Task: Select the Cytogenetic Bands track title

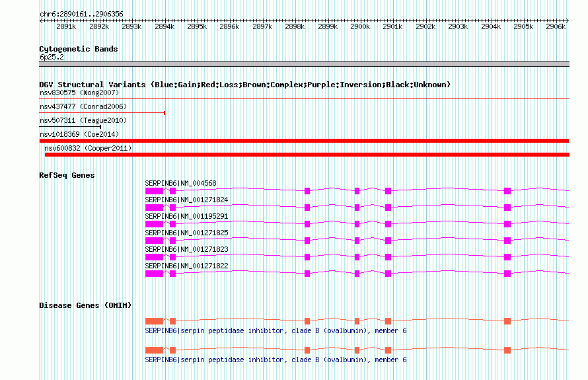Action: click(x=79, y=49)
